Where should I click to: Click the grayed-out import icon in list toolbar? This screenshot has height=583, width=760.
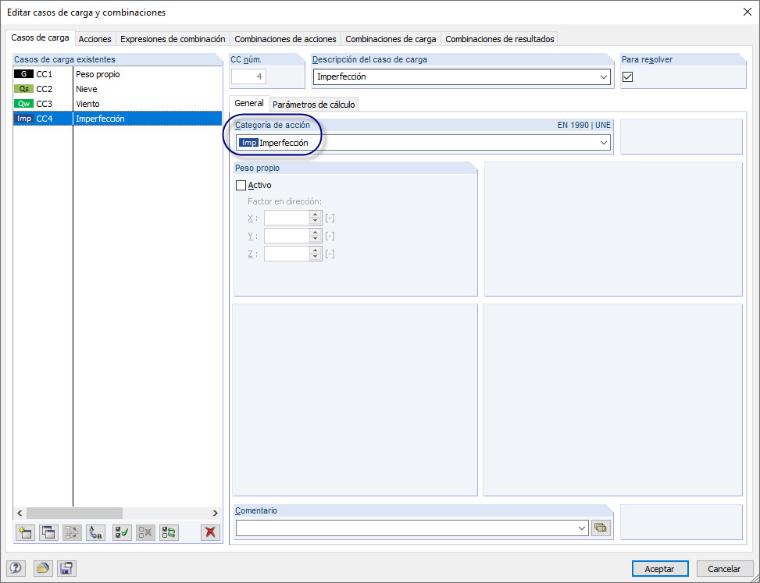point(72,533)
